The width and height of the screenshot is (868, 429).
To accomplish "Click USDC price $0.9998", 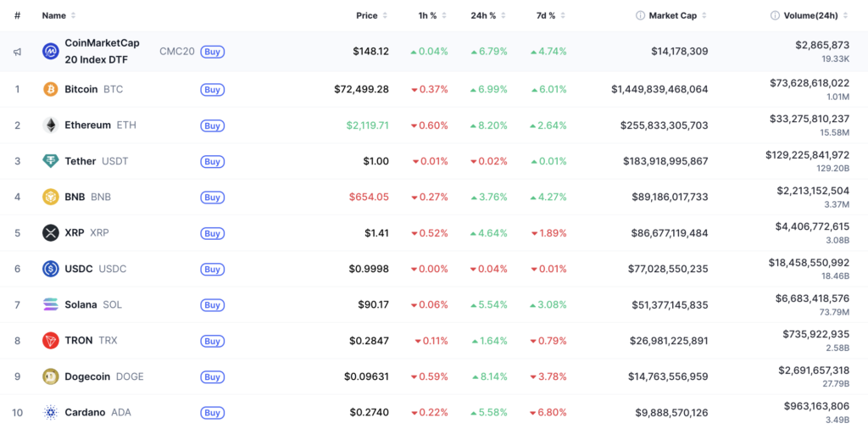I will (x=369, y=269).
